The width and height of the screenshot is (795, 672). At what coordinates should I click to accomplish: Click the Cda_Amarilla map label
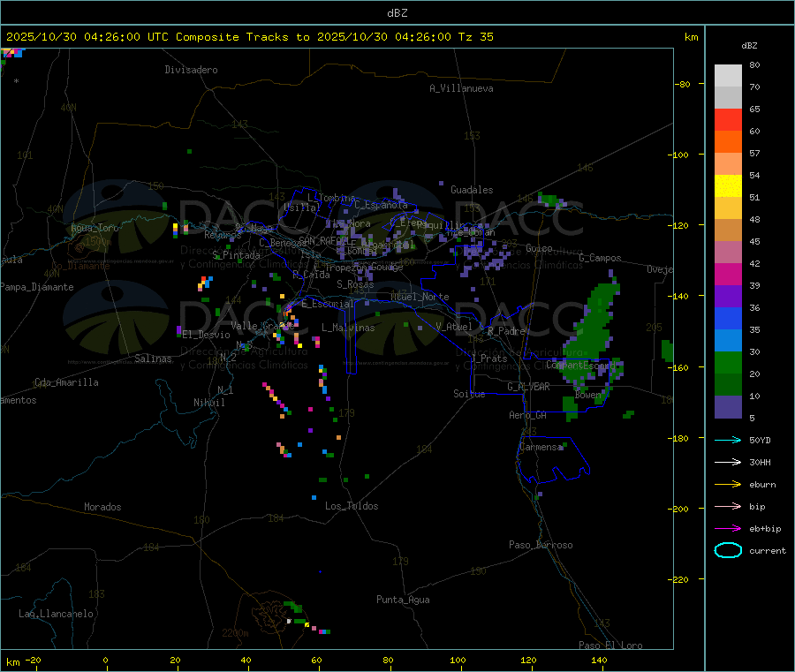pyautogui.click(x=66, y=382)
